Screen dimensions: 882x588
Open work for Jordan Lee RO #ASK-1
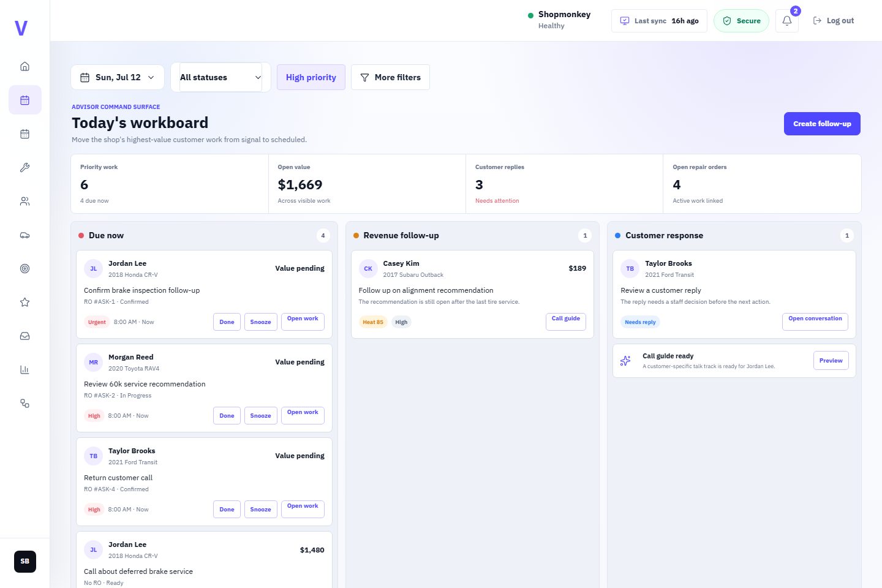(303, 322)
